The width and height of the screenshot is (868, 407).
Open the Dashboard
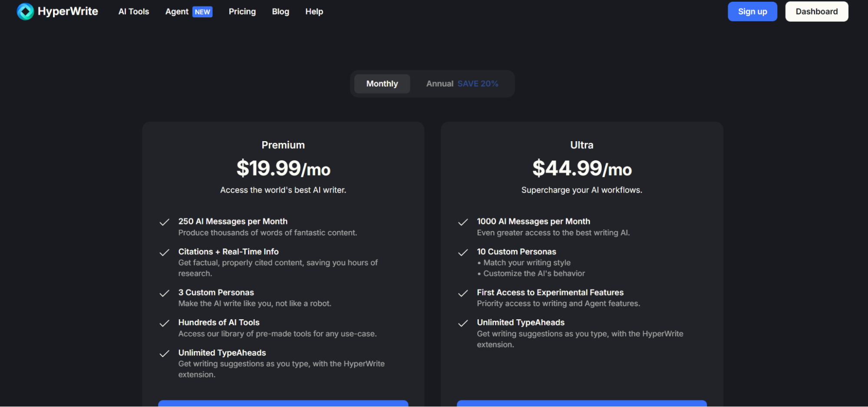pos(817,12)
